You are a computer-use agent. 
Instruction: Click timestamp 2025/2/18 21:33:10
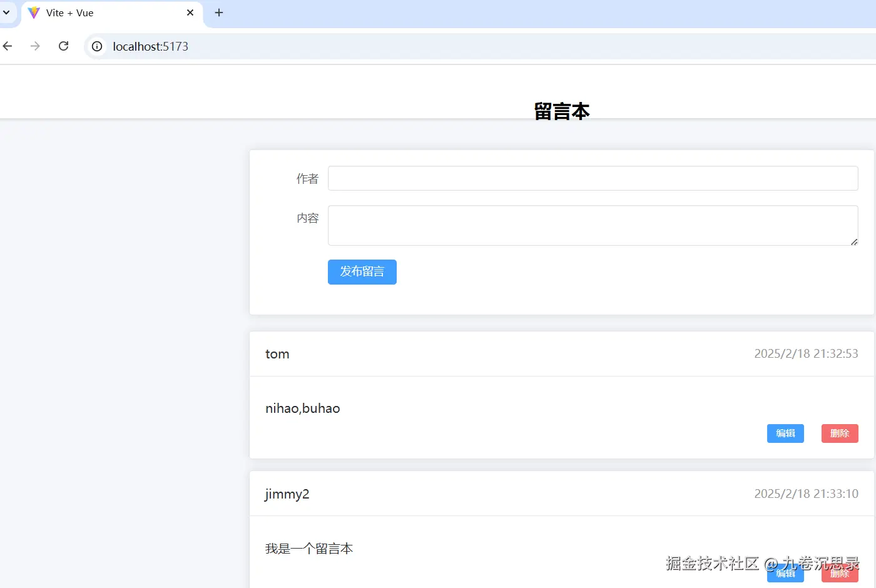click(806, 494)
